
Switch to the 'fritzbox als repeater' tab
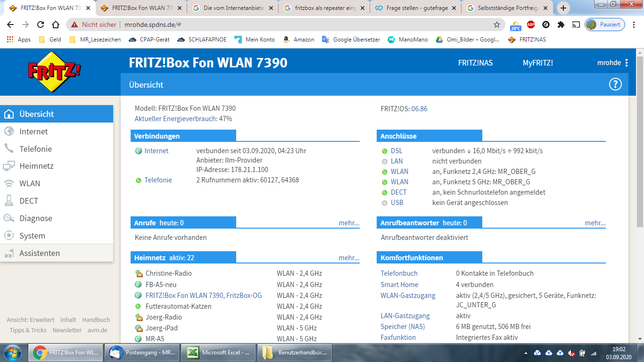(324, 8)
